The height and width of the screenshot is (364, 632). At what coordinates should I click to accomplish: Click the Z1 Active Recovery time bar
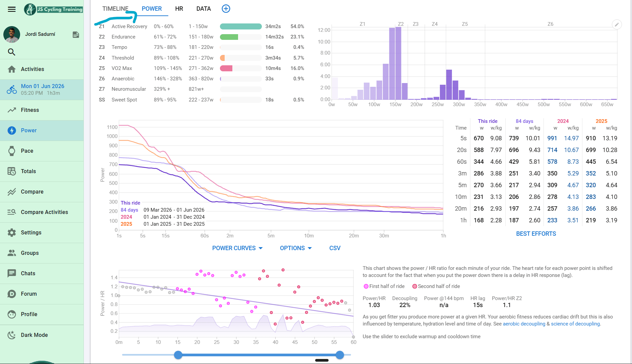tap(241, 26)
